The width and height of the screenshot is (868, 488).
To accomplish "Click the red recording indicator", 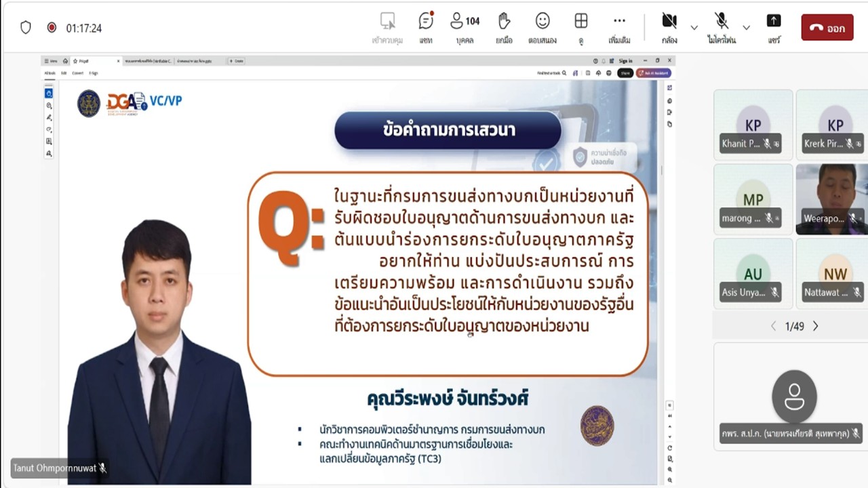I will coord(52,28).
